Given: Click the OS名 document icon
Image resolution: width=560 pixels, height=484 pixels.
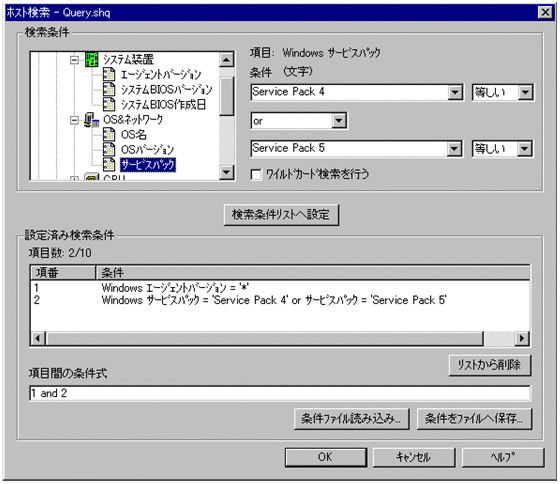Looking at the screenshot, I should (109, 135).
